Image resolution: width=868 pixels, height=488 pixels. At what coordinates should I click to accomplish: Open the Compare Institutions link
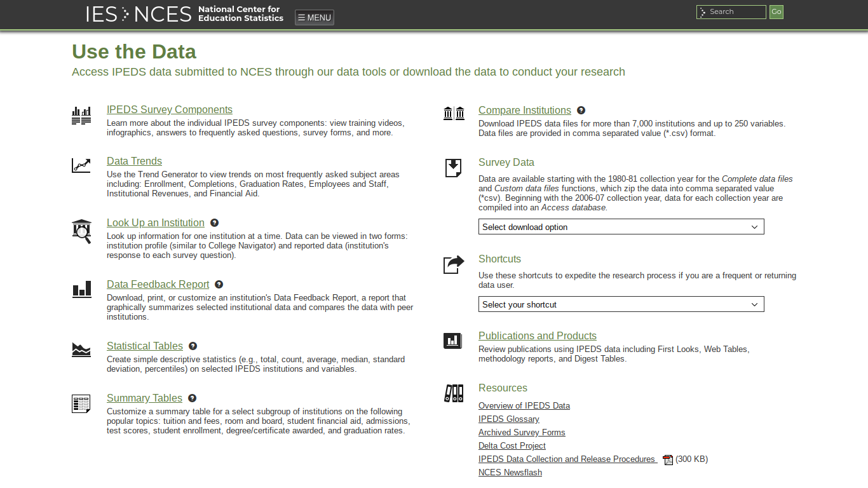tap(525, 111)
